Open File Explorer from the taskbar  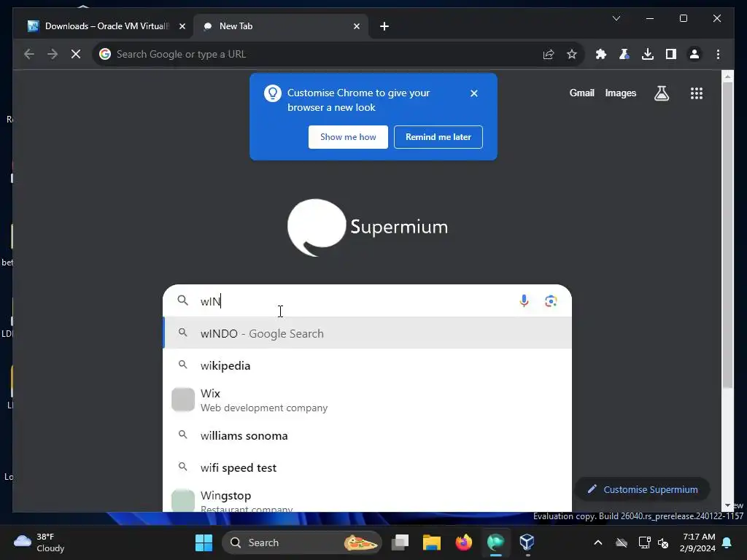point(432,542)
